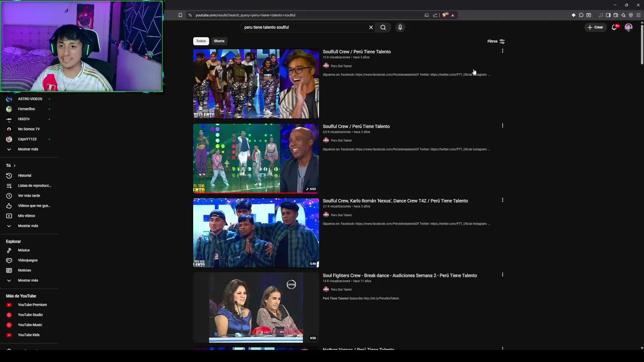Open options menu for Soul Fighters Crew video

click(x=502, y=275)
